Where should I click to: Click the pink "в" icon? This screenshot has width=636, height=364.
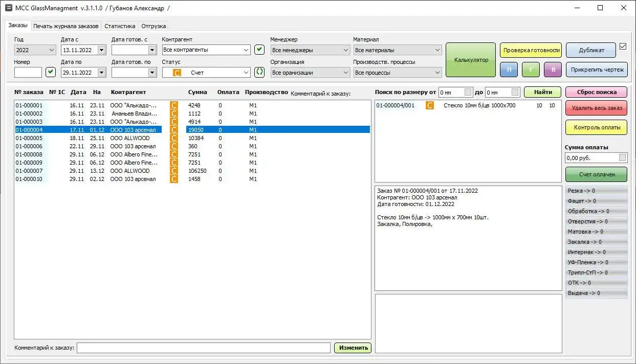pos(553,69)
